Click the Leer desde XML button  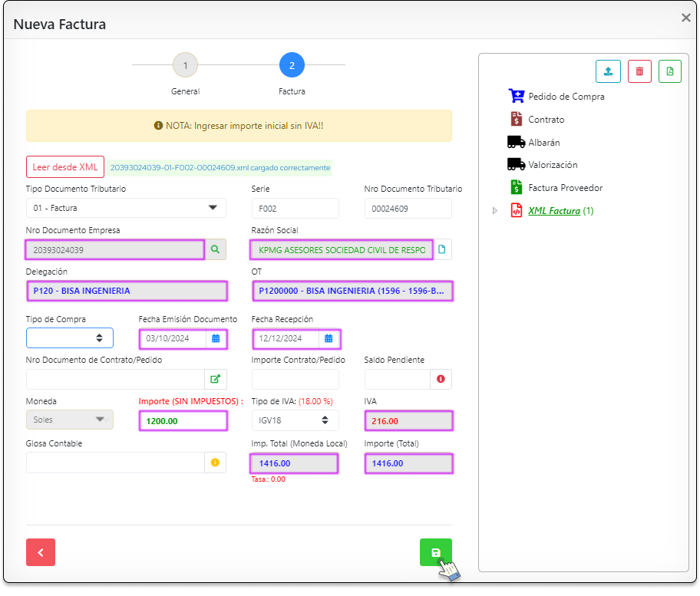pos(65,167)
